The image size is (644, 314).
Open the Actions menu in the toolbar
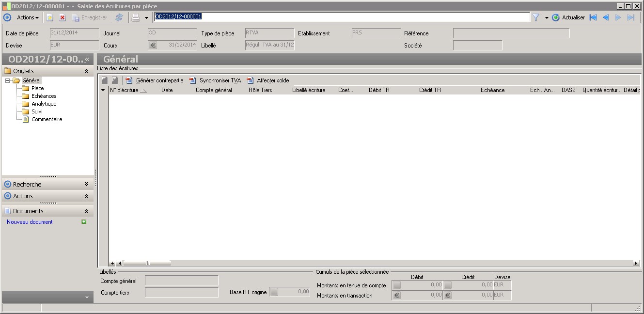click(28, 17)
